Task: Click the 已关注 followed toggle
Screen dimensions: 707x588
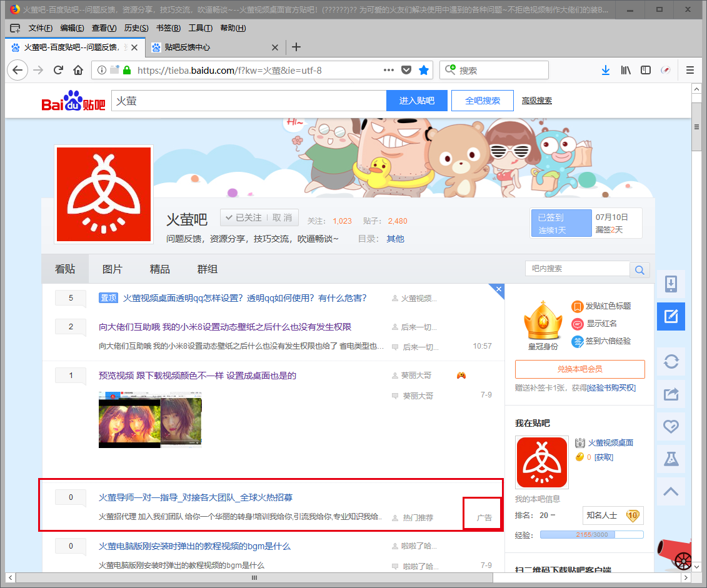Action: coord(244,217)
